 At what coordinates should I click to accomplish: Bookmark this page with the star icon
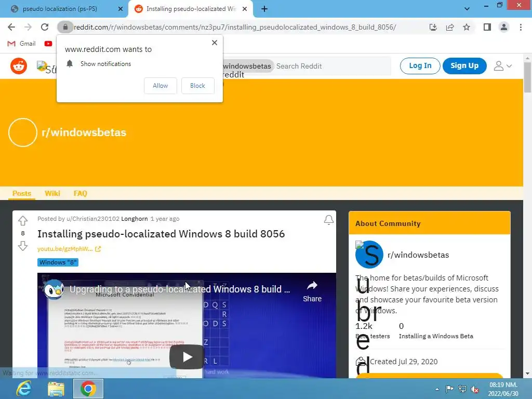[467, 27]
